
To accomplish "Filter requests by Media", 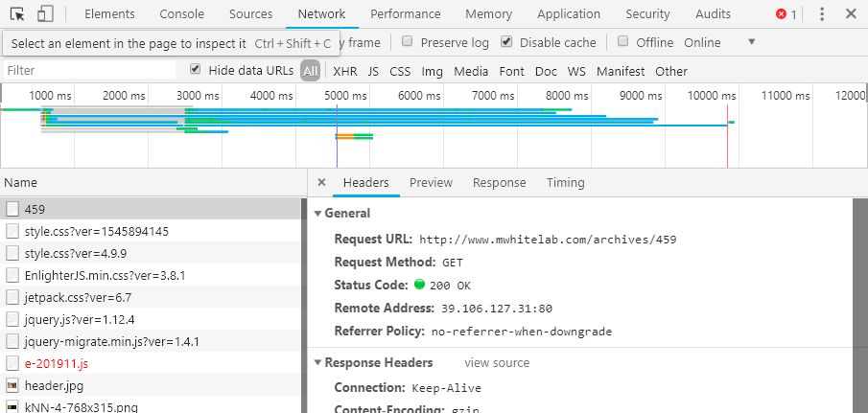I will tap(471, 71).
